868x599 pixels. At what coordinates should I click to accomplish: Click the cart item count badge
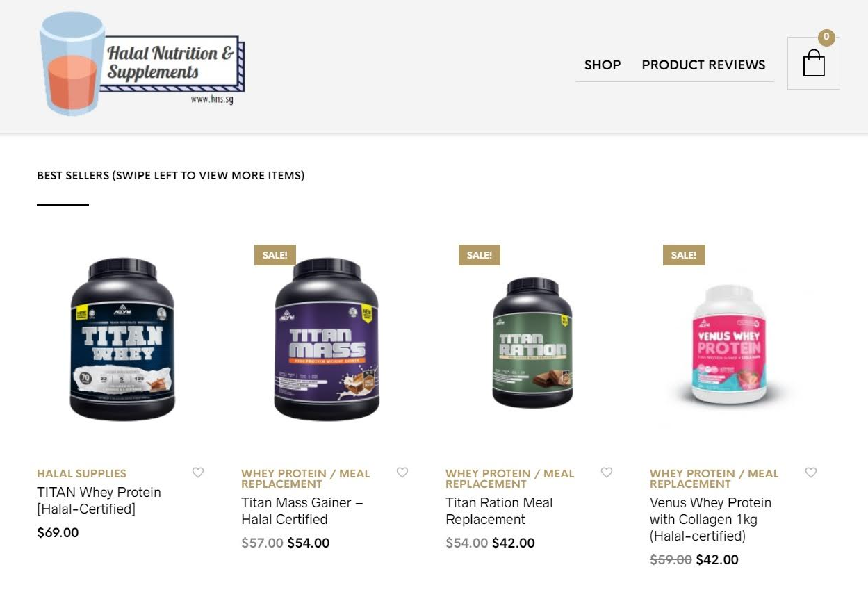tap(826, 38)
